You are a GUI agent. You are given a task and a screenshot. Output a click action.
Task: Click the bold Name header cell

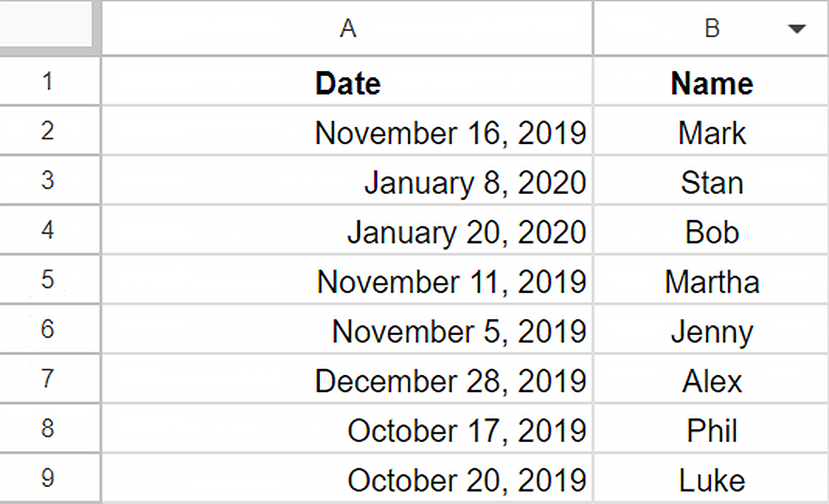click(711, 81)
